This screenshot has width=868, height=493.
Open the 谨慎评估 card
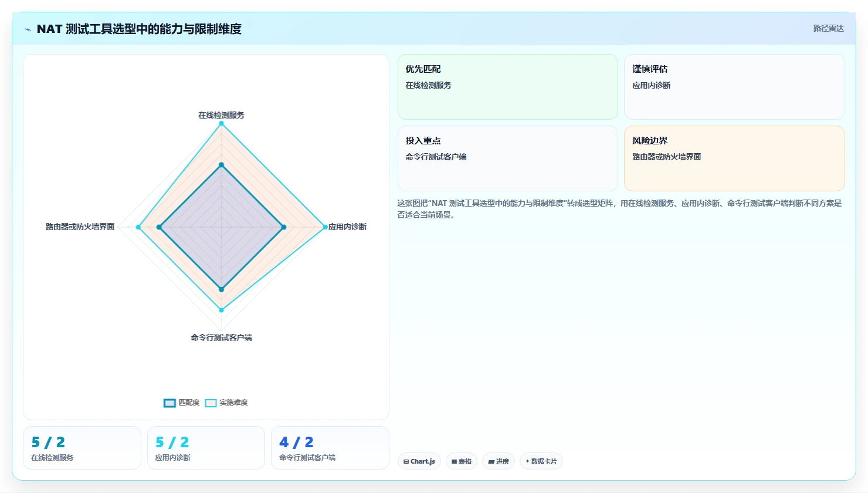point(734,87)
